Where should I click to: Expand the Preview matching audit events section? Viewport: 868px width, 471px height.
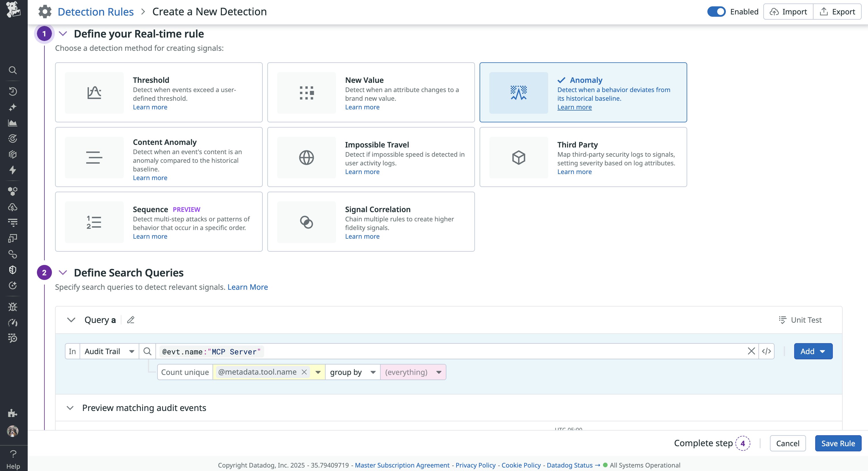click(x=71, y=407)
